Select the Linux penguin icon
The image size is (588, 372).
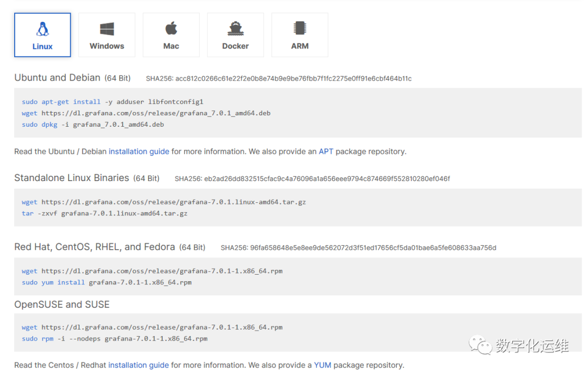pos(43,29)
